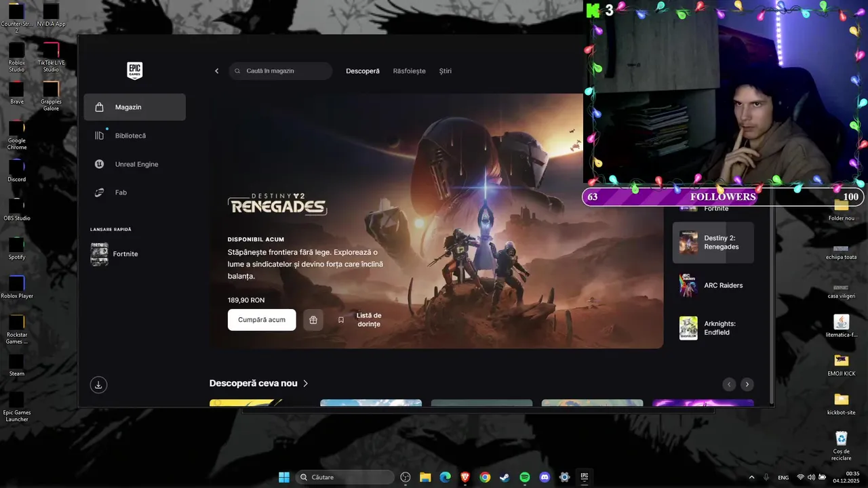Viewport: 868px width, 488px height.
Task: Switch the ENG input language indicator
Action: click(783, 477)
